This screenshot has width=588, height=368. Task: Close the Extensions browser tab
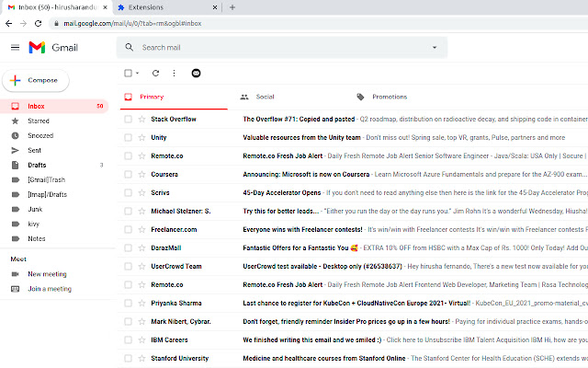coord(215,7)
